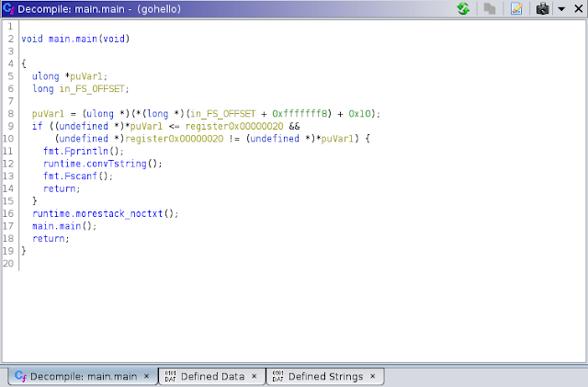Image resolution: width=588 pixels, height=387 pixels.
Task: Click main.main in the function signature
Action: (x=73, y=39)
